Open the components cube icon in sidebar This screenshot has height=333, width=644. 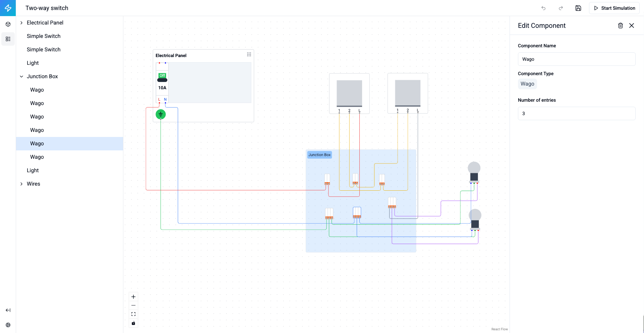8,24
